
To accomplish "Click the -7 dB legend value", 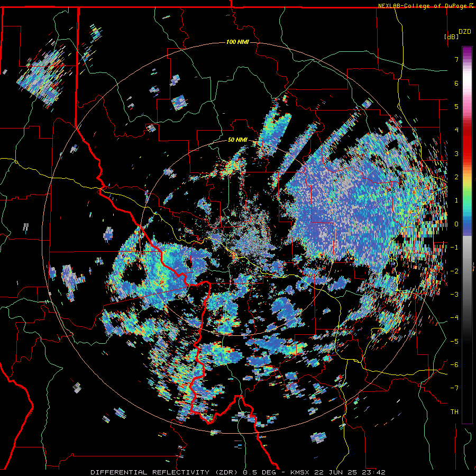I will pyautogui.click(x=454, y=388).
